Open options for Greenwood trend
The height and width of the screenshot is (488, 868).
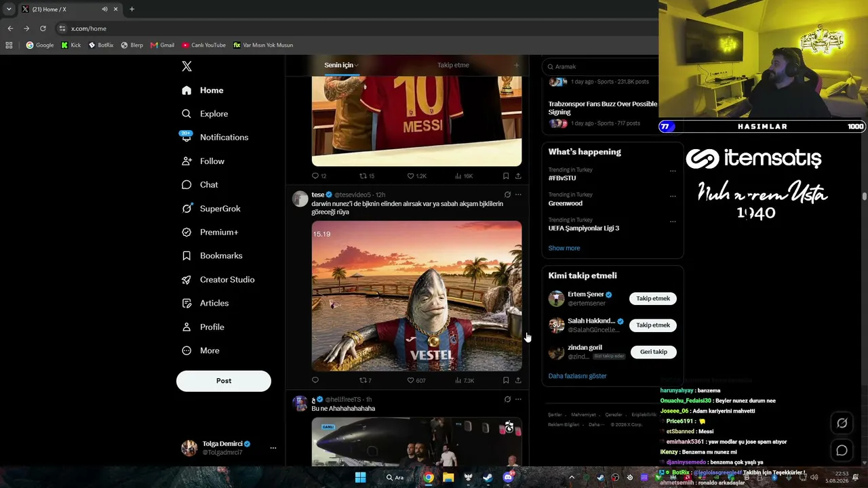click(673, 196)
